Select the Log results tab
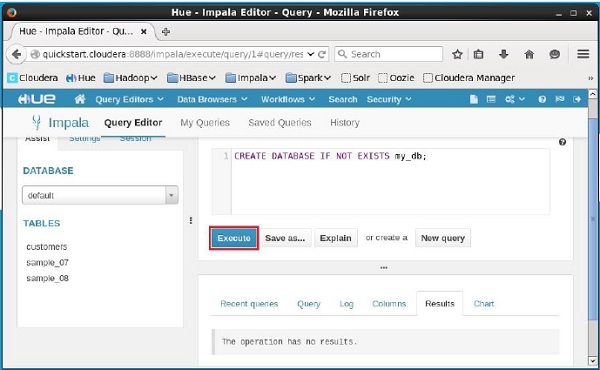Screen dimensions: 600x370 [x=346, y=304]
